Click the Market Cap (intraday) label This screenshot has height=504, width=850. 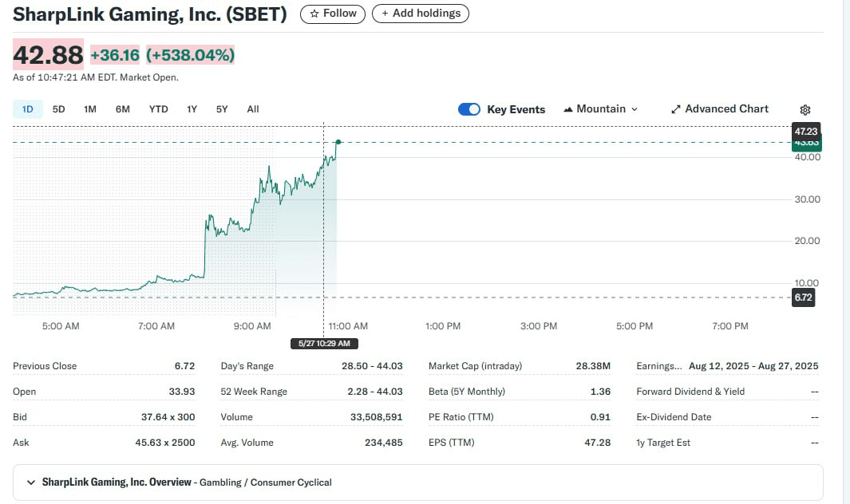[x=476, y=366]
